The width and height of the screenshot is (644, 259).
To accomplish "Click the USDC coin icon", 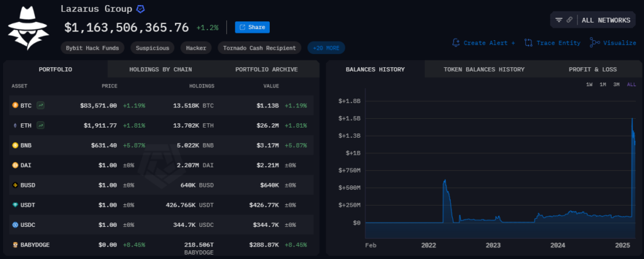I will pos(15,225).
